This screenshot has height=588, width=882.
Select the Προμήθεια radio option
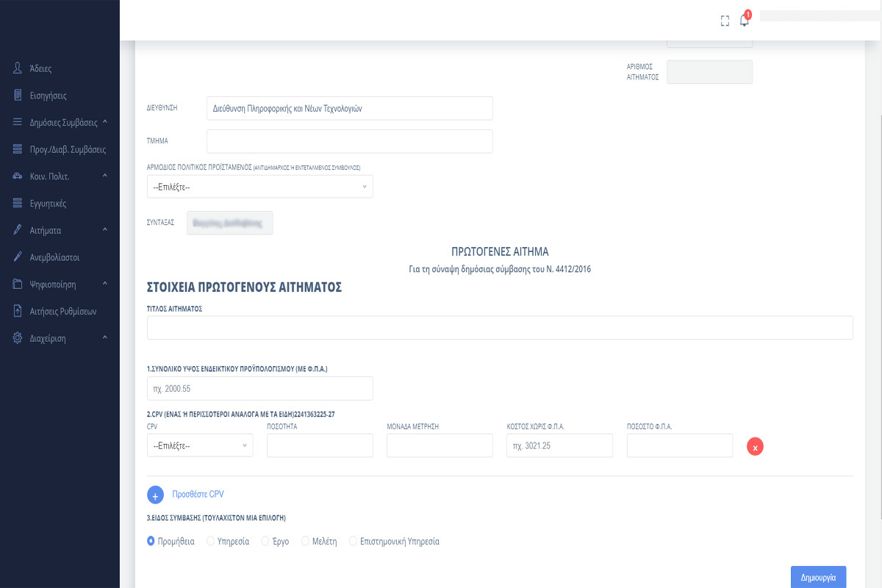click(x=151, y=542)
